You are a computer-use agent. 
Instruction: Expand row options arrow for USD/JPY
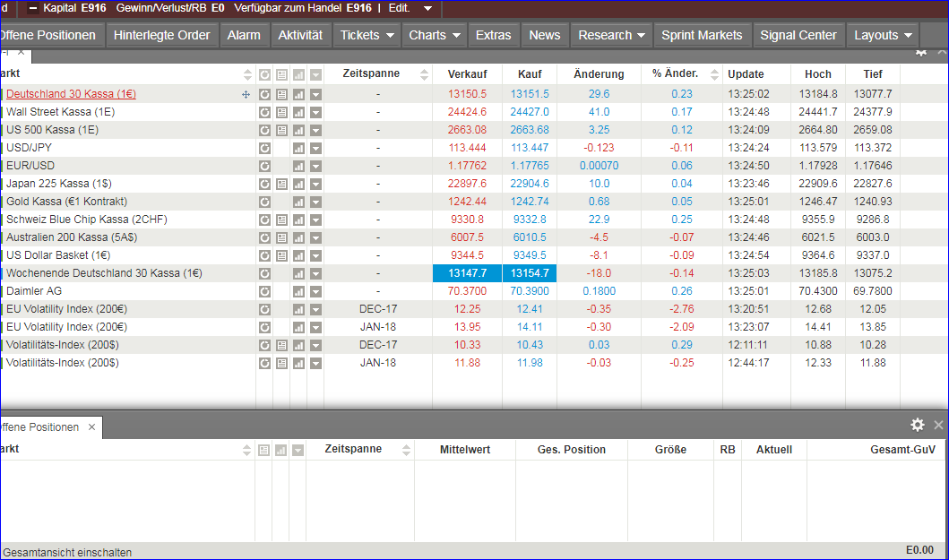coord(315,149)
